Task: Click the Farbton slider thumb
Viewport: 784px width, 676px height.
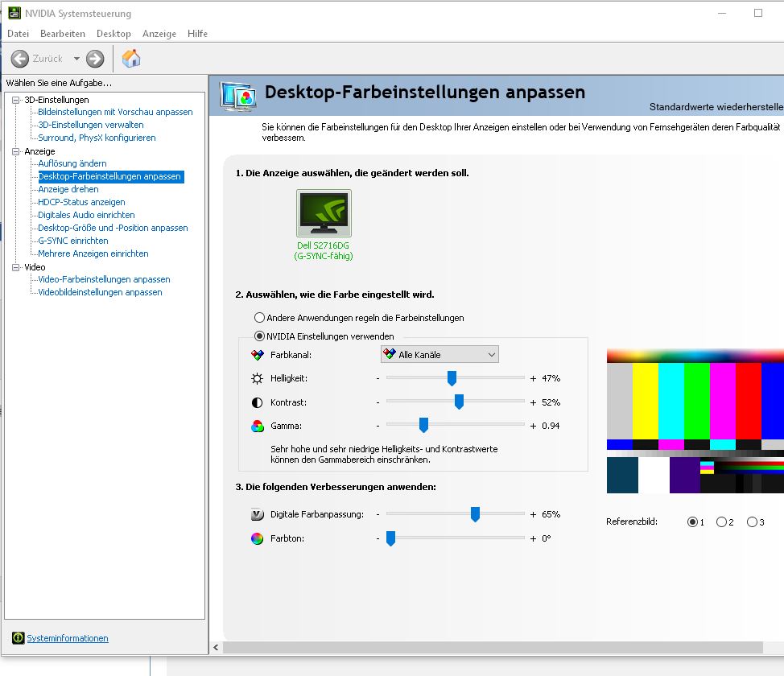Action: [x=390, y=538]
